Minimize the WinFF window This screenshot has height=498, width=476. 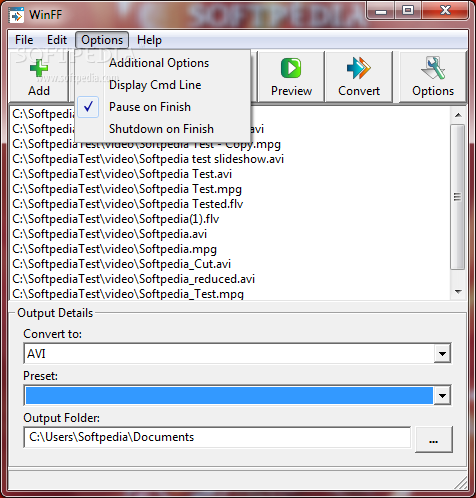381,11
